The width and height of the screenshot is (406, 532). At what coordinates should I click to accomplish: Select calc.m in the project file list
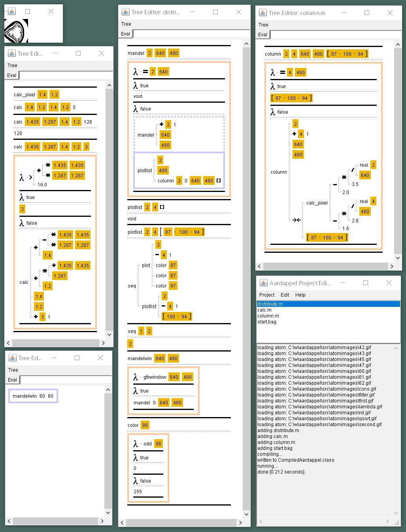(264, 310)
